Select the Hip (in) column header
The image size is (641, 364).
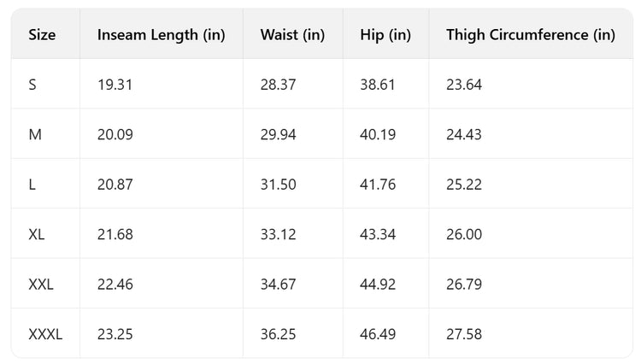click(x=385, y=35)
